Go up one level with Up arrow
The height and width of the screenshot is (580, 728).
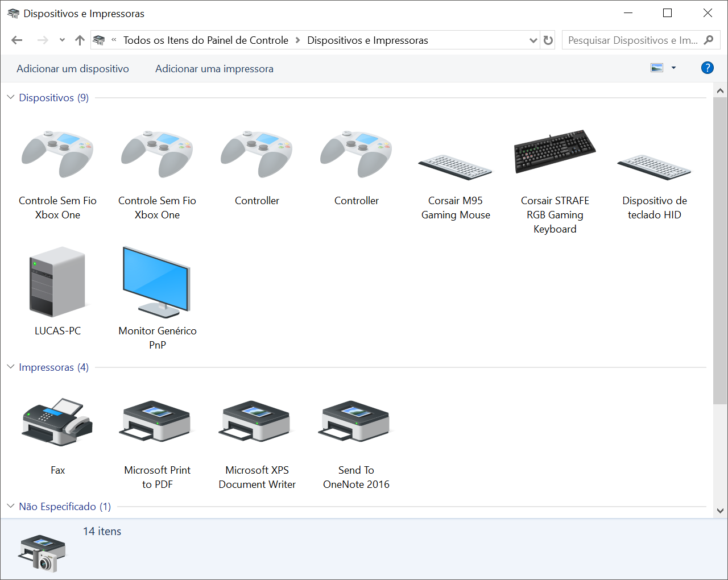point(80,40)
